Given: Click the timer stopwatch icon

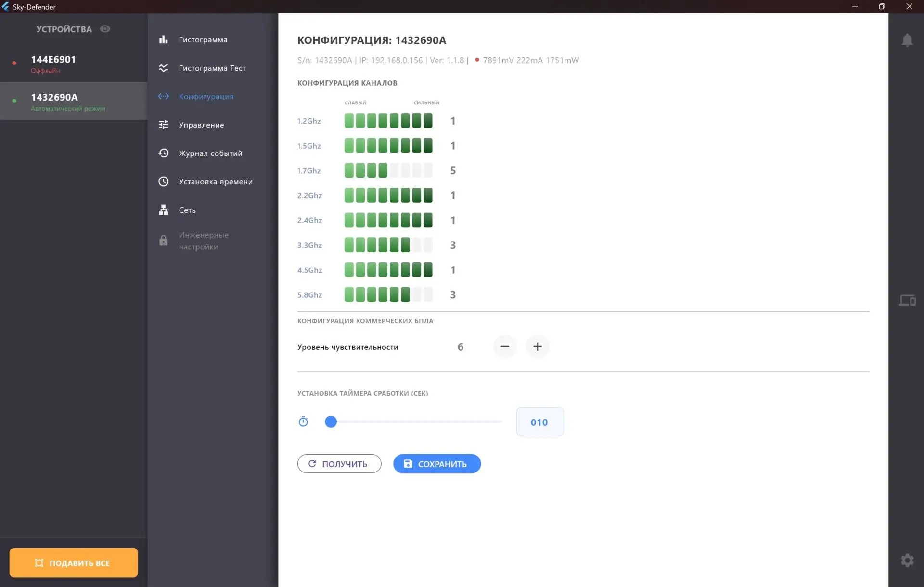Looking at the screenshot, I should coord(303,421).
